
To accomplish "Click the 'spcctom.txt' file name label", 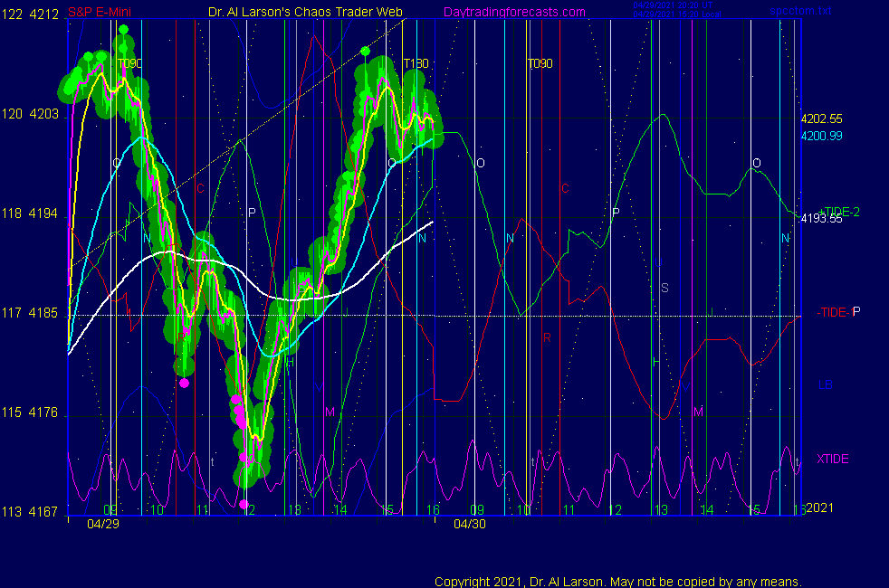I will point(800,11).
